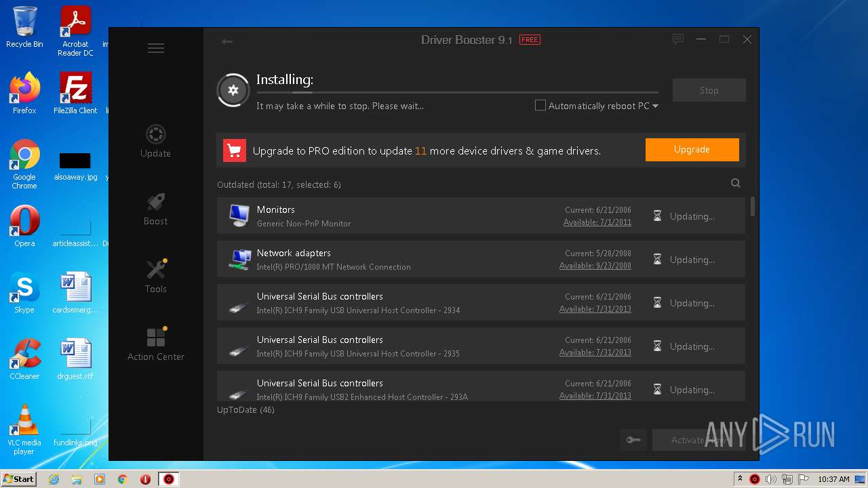Open drguest.rtf document on desktop
The height and width of the screenshot is (488, 868).
click(75, 359)
